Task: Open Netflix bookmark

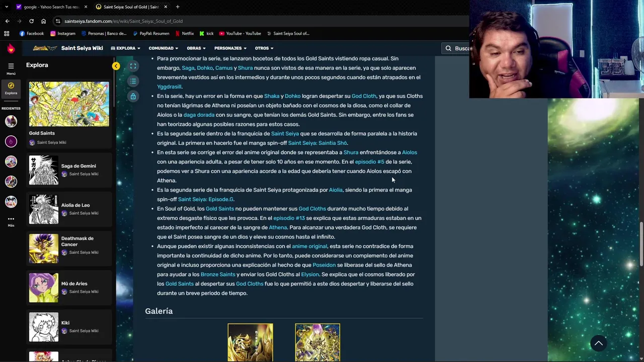Action: 184,33
